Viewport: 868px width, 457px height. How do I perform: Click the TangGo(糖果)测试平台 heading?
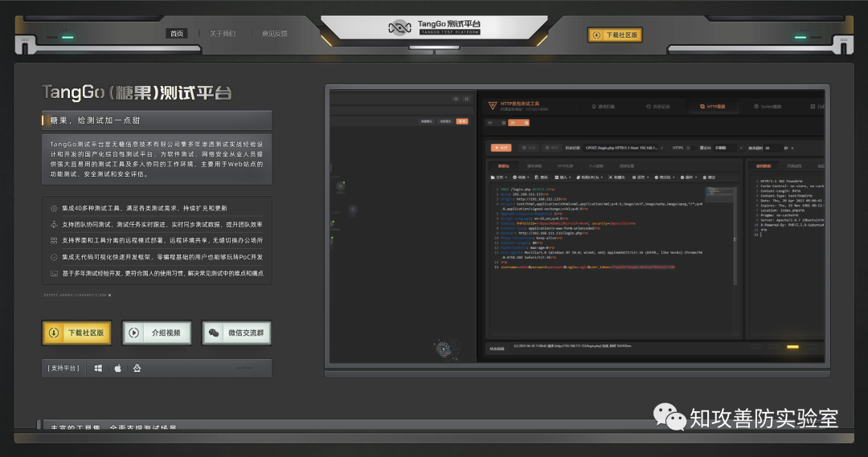coord(137,92)
